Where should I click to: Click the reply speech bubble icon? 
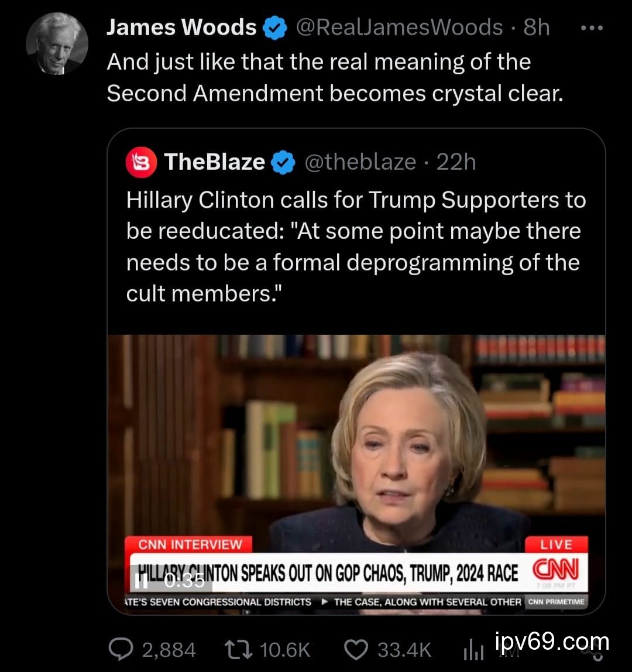pos(122,649)
